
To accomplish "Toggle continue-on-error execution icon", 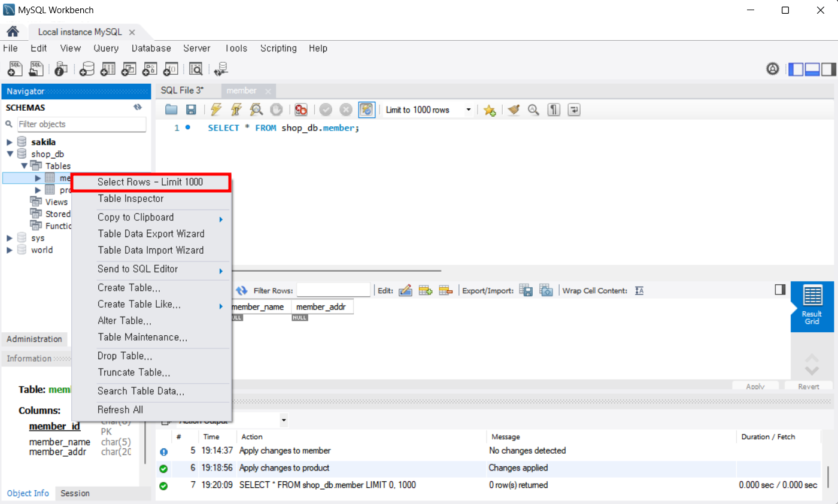I will pos(300,110).
